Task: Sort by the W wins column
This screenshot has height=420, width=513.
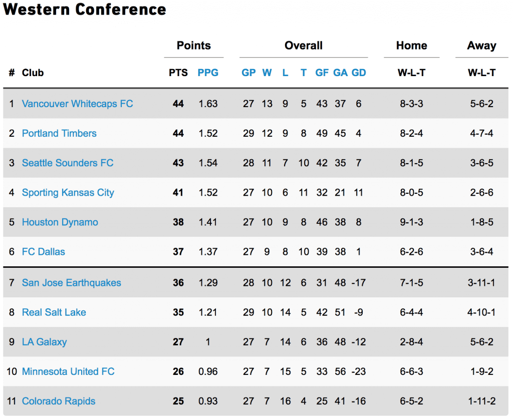Action: point(267,73)
